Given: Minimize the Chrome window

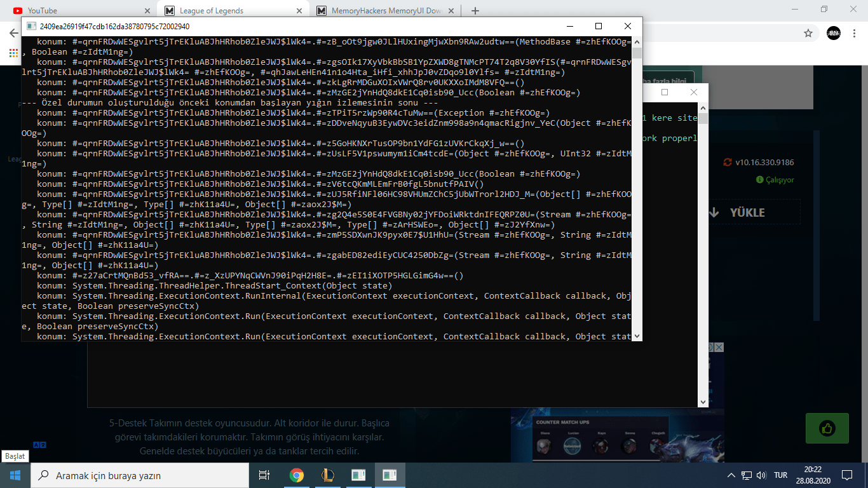Looking at the screenshot, I should 795,9.
